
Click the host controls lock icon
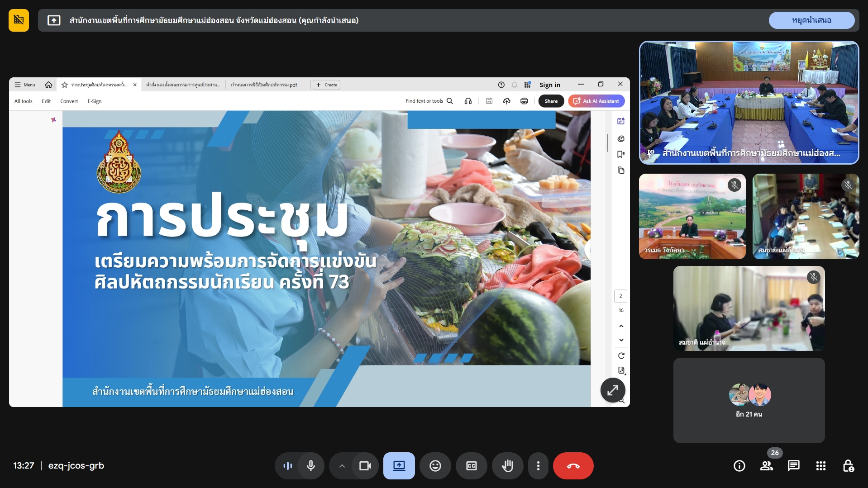[x=848, y=465]
